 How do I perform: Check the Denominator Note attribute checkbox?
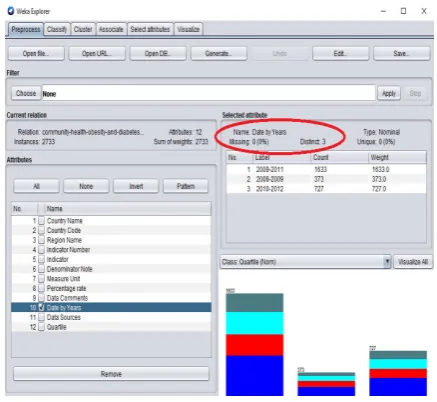tap(41, 269)
